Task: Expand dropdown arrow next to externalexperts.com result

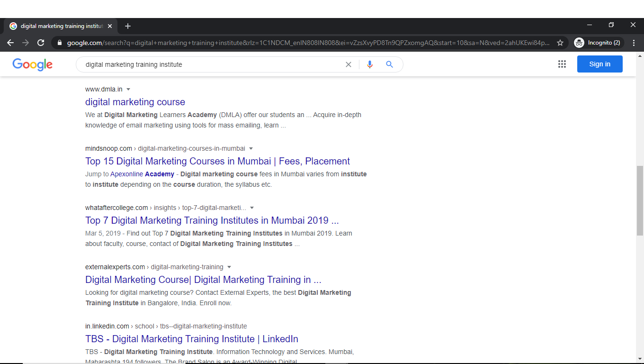Action: (x=229, y=267)
